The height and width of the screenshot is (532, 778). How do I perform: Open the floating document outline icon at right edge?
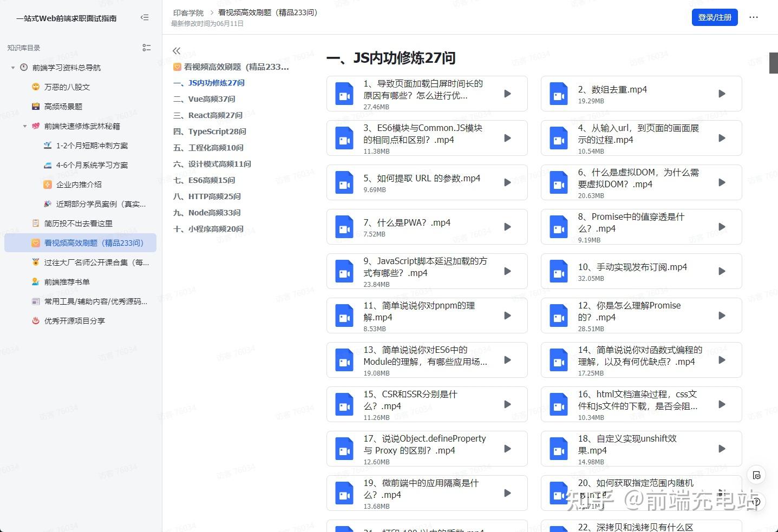(756, 475)
